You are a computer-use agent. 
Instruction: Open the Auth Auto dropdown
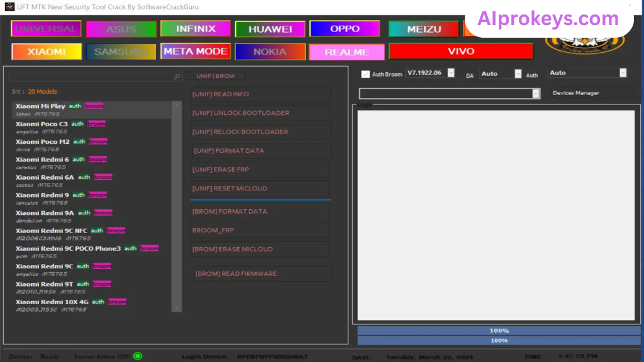623,73
